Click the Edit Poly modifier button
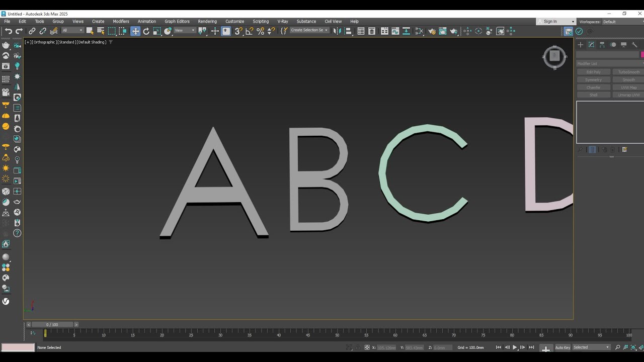This screenshot has height=362, width=644. (x=594, y=72)
